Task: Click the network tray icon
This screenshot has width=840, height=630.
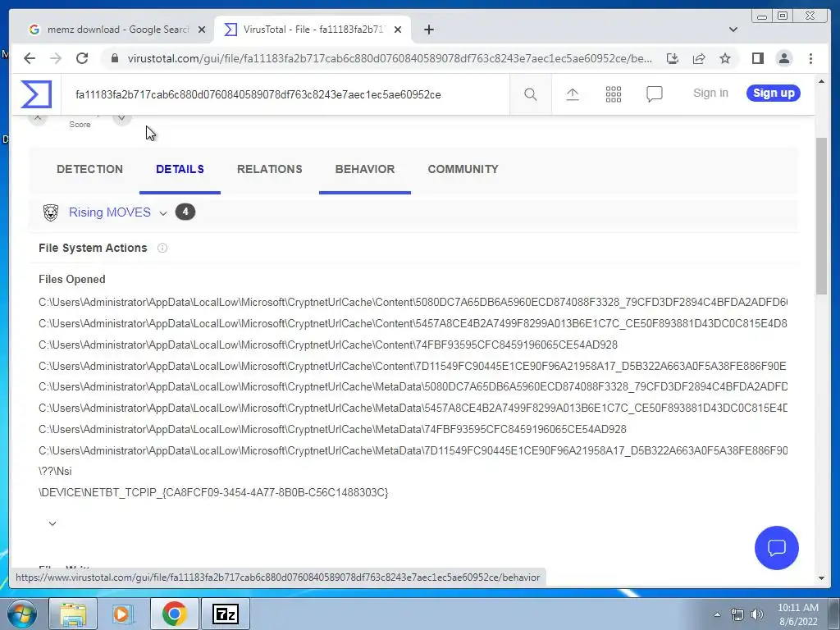Action: (x=737, y=614)
